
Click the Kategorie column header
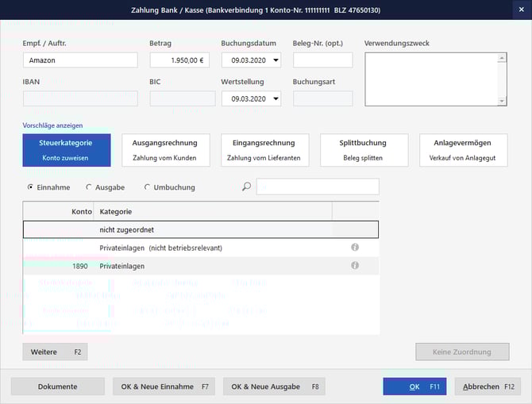click(x=213, y=211)
